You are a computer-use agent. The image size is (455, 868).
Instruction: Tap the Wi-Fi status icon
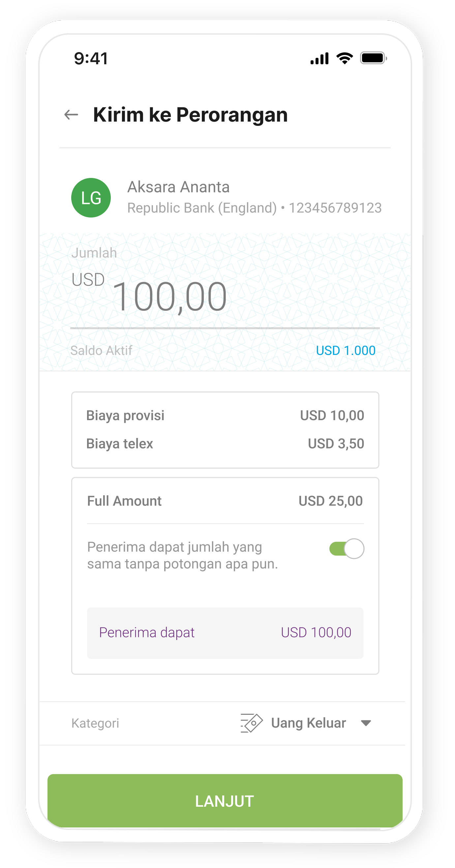345,58
